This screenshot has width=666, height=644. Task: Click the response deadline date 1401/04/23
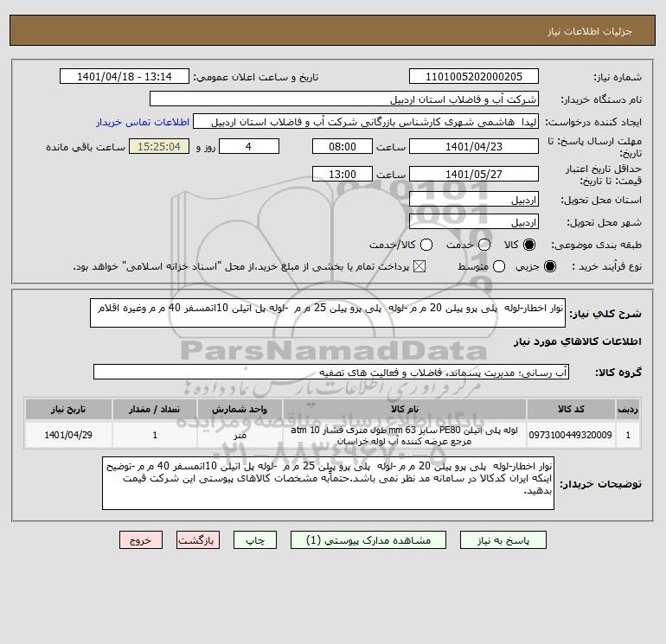tap(474, 146)
